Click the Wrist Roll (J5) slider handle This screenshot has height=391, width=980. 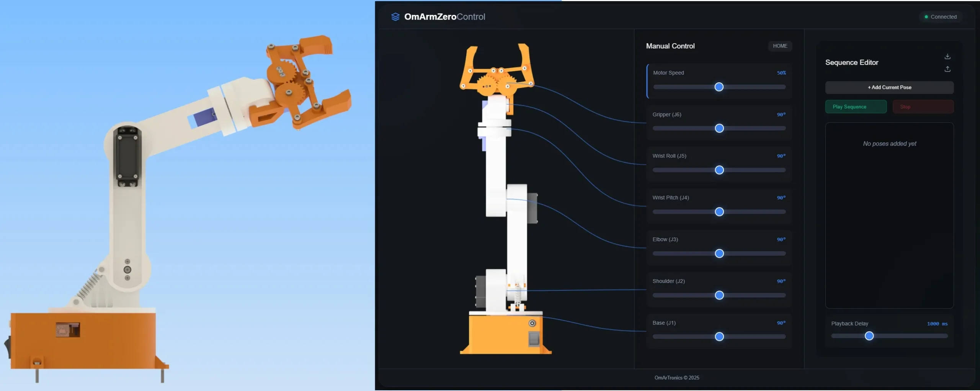pyautogui.click(x=720, y=170)
